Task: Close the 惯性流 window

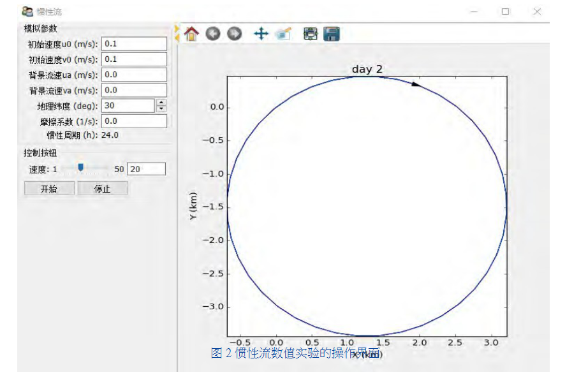Action: 537,11
